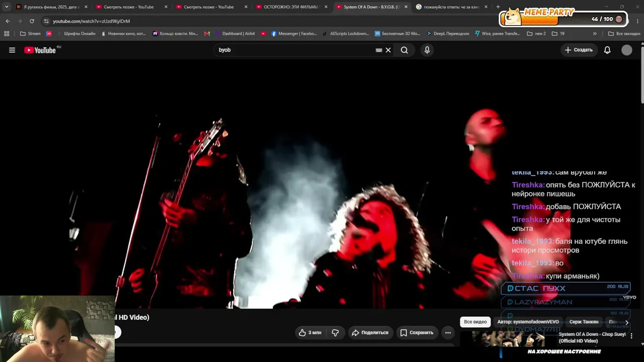644x362 pixels.
Task: Submit search with the magnifier button
Action: (405, 50)
